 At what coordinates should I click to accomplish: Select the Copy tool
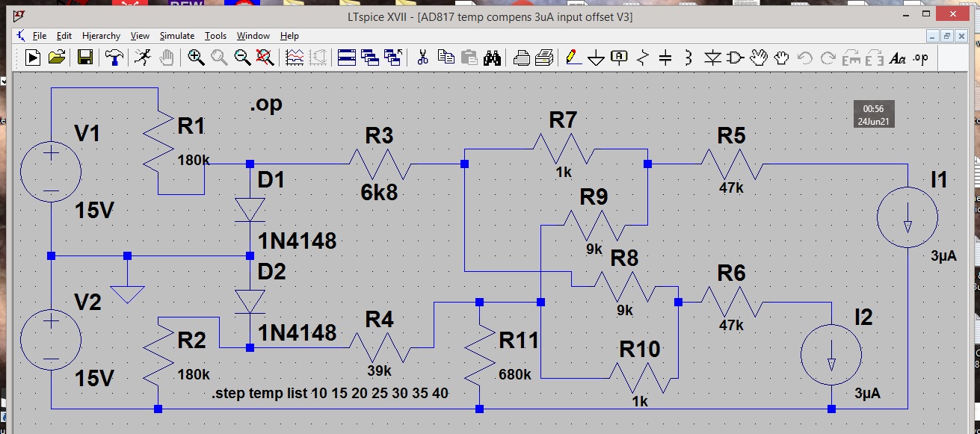pyautogui.click(x=446, y=58)
